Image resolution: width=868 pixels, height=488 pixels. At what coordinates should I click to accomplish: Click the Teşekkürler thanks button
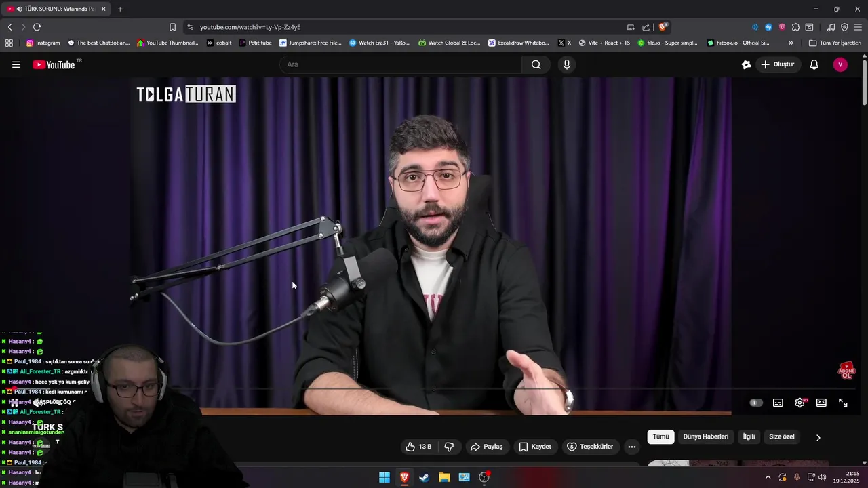click(590, 447)
